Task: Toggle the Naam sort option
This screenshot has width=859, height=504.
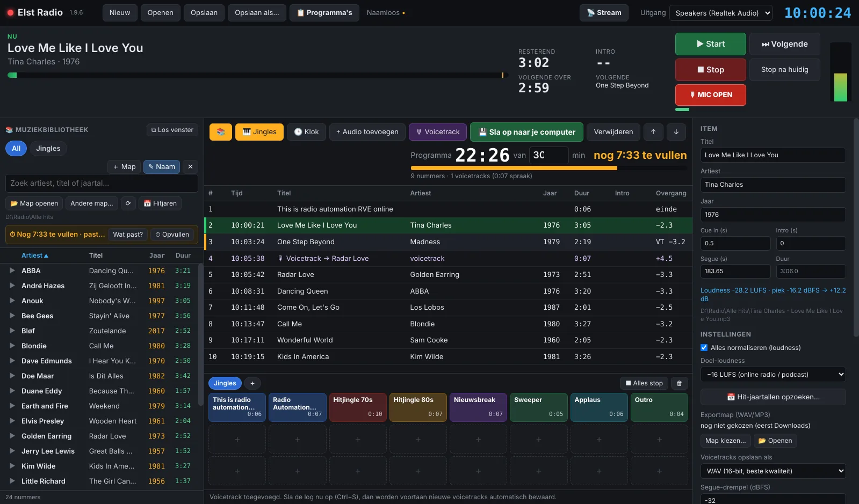Action: point(162,167)
